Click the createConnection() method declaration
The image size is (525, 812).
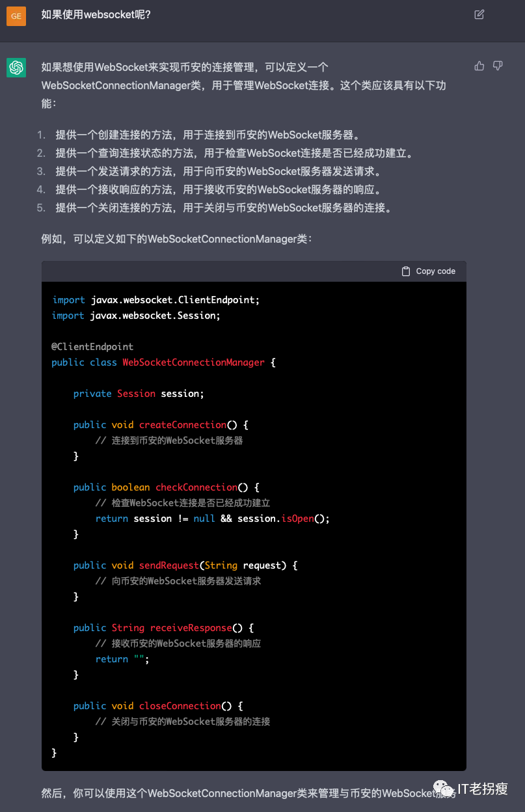[x=161, y=425]
